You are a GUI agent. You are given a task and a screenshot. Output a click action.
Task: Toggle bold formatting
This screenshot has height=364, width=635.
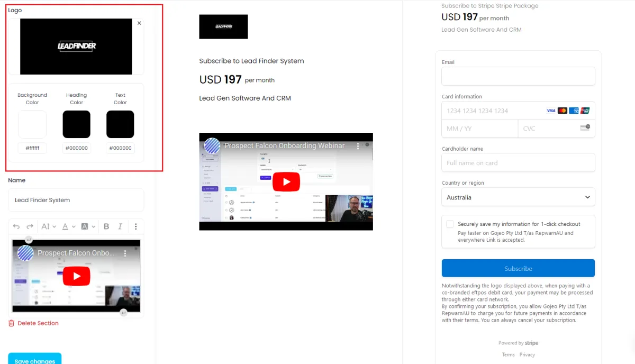click(106, 226)
